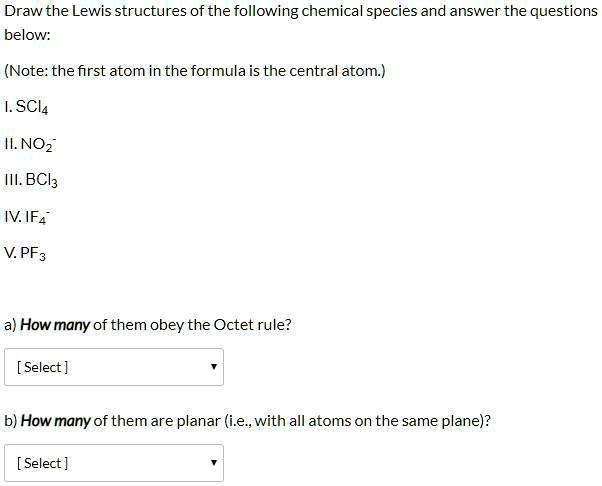Click the word 'below:' in the instructions

tap(27, 35)
